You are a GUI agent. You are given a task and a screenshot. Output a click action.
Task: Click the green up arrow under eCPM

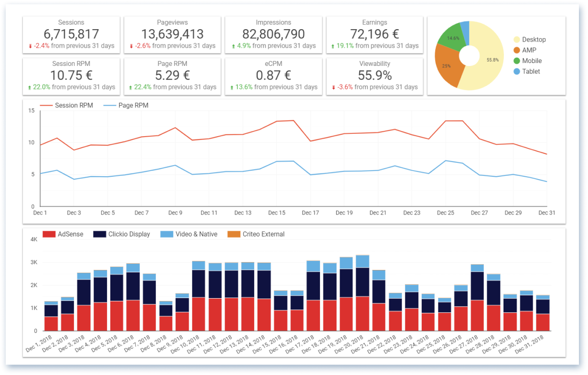[x=232, y=87]
